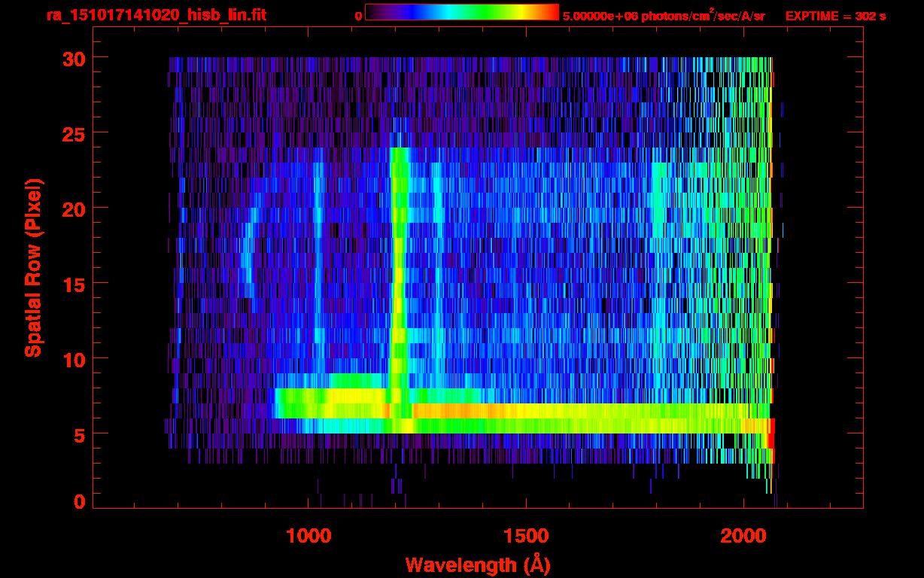Click the 2000 wavelength tick label

click(743, 536)
